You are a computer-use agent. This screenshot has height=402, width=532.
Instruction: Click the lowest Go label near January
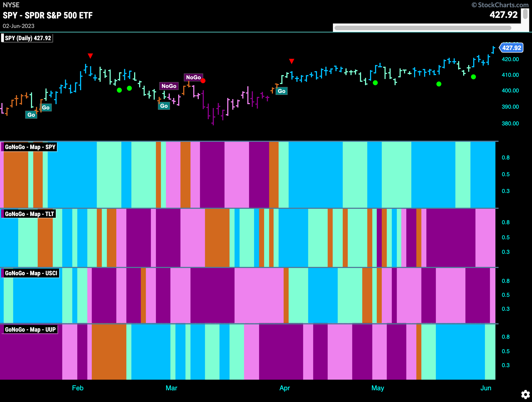pyautogui.click(x=31, y=115)
